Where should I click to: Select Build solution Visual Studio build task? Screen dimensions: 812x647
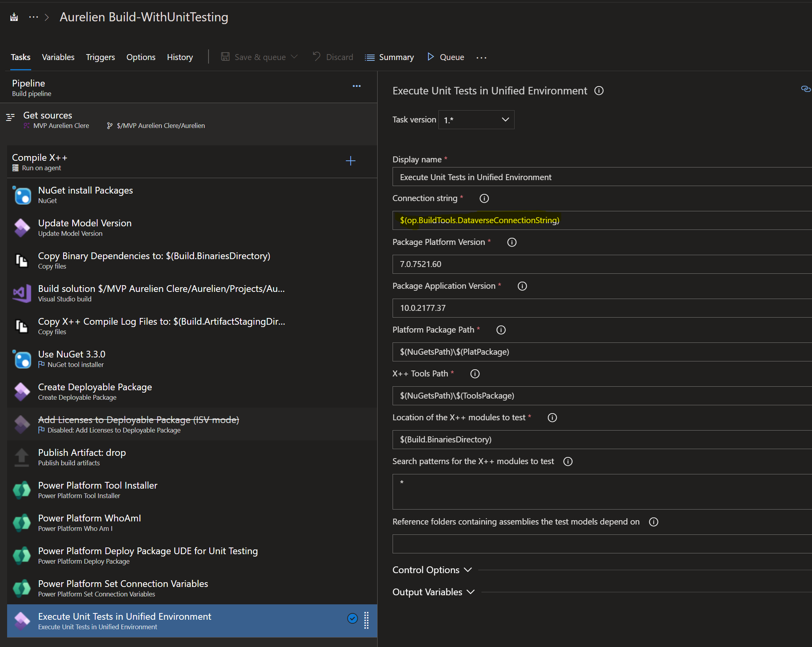point(192,293)
